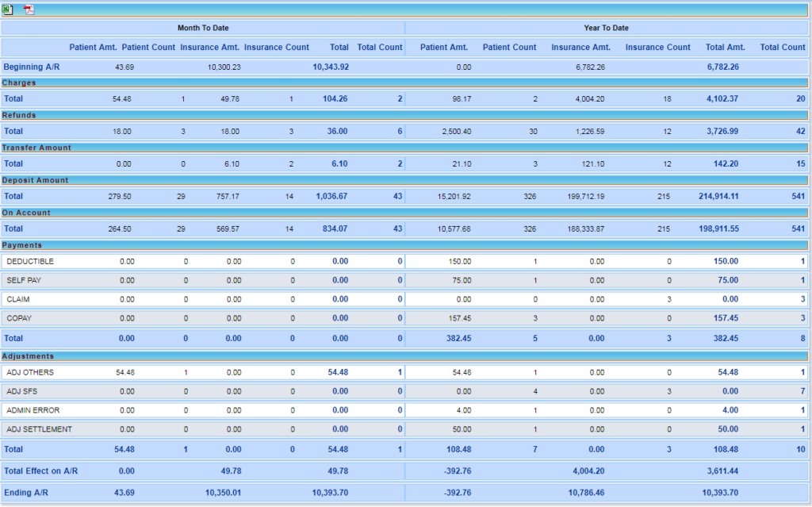Click the Export to Excel icon
812x507 pixels.
tap(10, 9)
